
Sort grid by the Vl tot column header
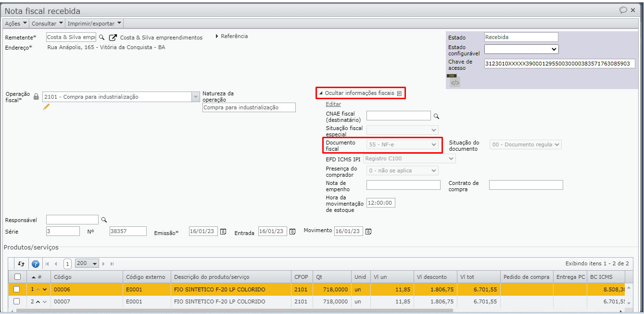pos(479,277)
